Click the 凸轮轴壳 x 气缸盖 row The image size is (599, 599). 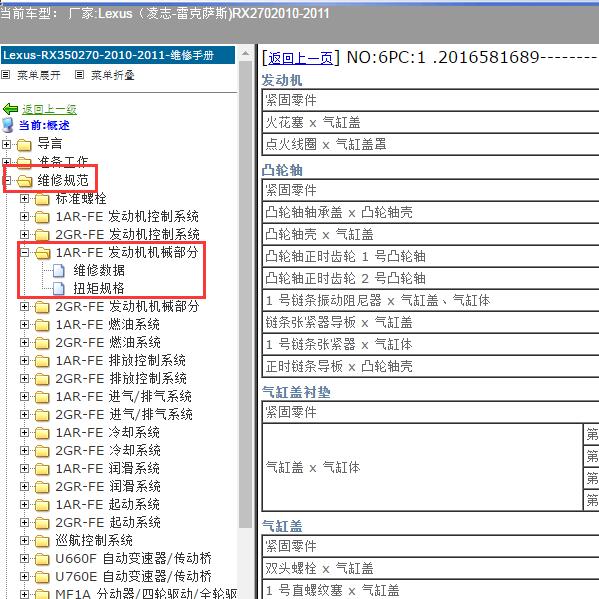(431, 235)
